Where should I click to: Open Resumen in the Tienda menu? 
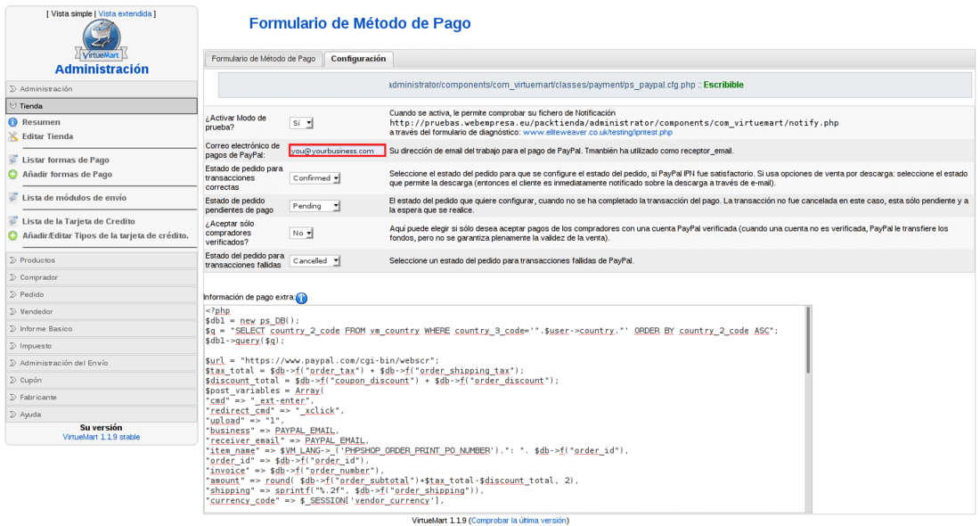point(41,122)
